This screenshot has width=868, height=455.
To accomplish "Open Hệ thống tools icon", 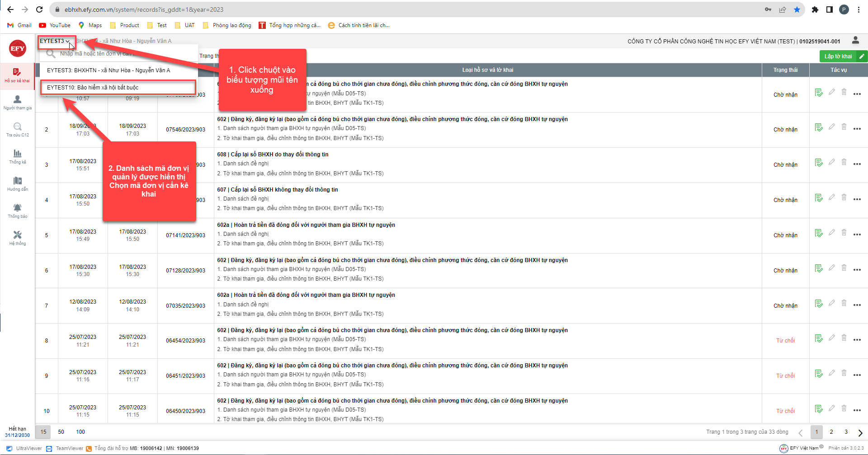I will 17,238.
